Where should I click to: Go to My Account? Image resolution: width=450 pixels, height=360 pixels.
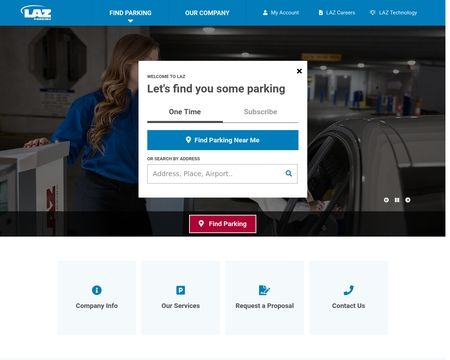(x=281, y=13)
